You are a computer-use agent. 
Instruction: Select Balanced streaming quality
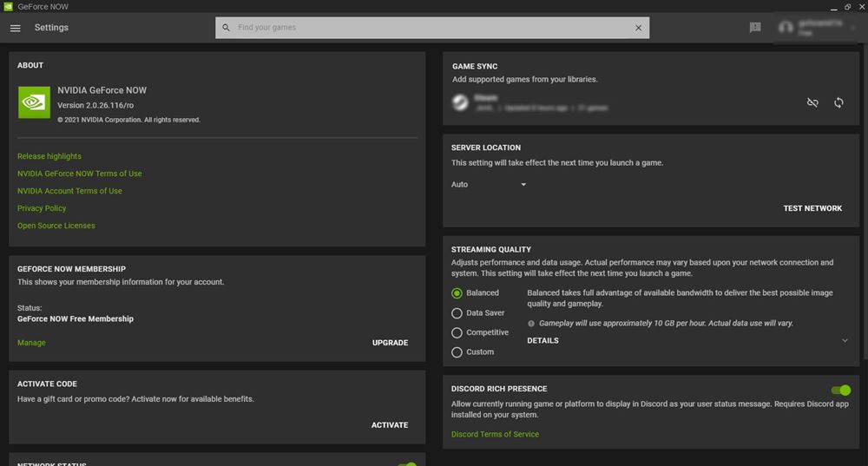457,292
